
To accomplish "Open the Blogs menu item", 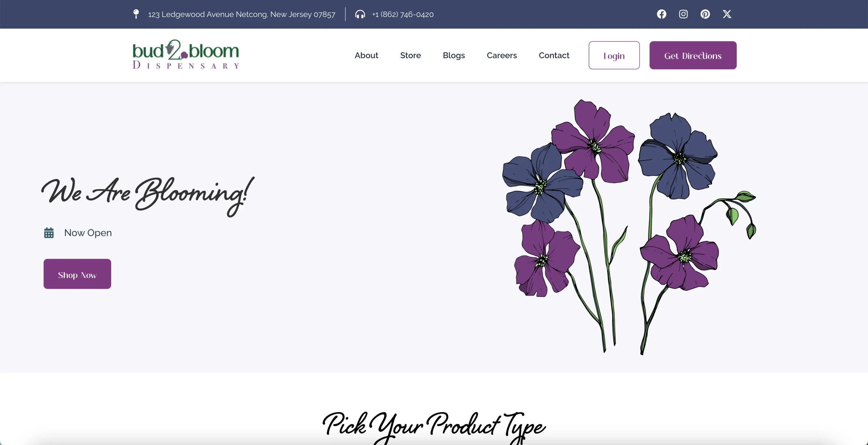I will [x=454, y=55].
